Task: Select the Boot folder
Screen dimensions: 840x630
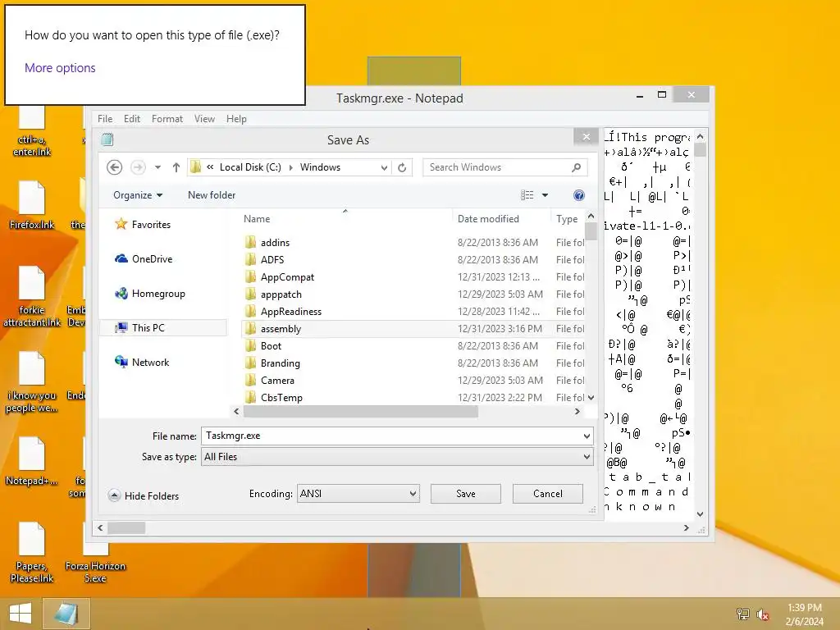Action: coord(413,346)
